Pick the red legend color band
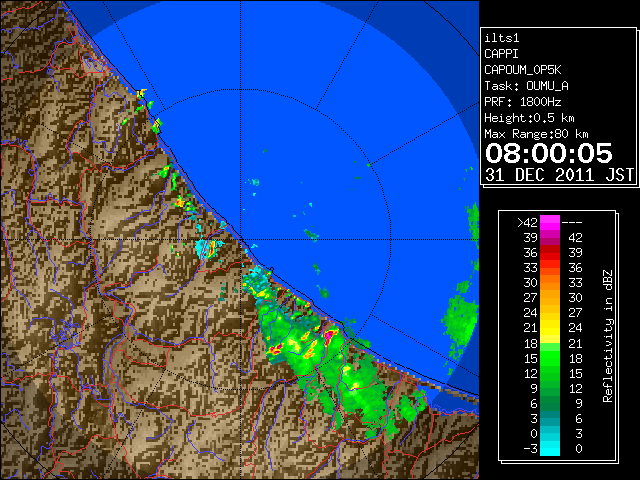The image size is (640, 480). (550, 253)
